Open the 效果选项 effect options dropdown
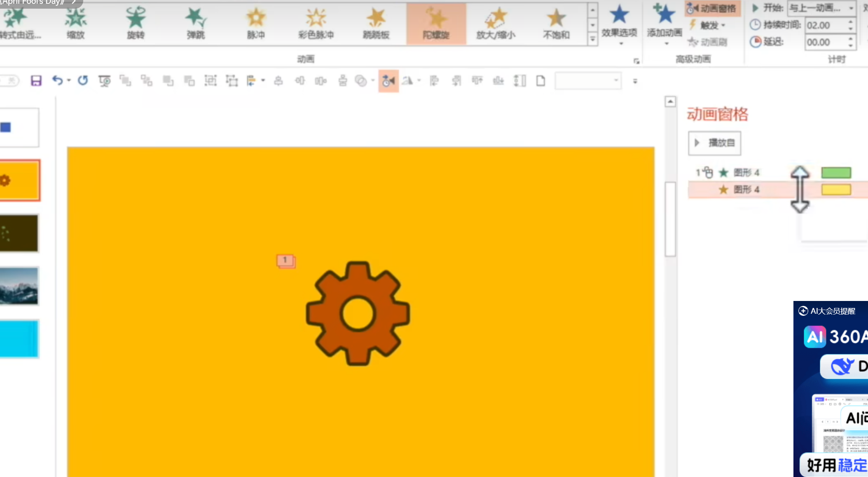Screen dimensions: 868x477 pyautogui.click(x=619, y=24)
